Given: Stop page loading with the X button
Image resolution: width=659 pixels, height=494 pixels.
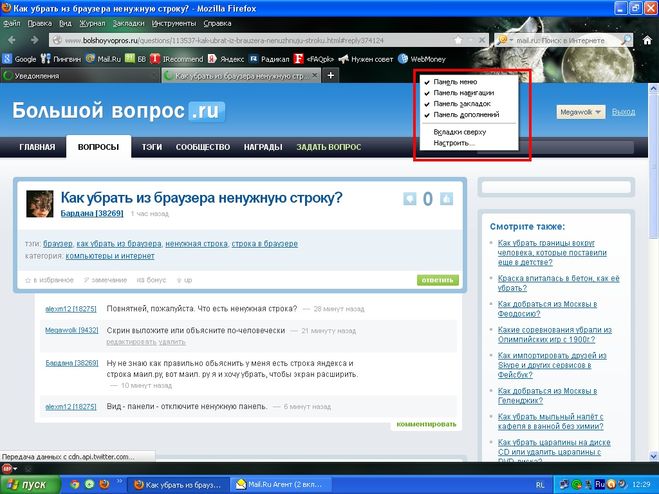Looking at the screenshot, I should coord(482,40).
